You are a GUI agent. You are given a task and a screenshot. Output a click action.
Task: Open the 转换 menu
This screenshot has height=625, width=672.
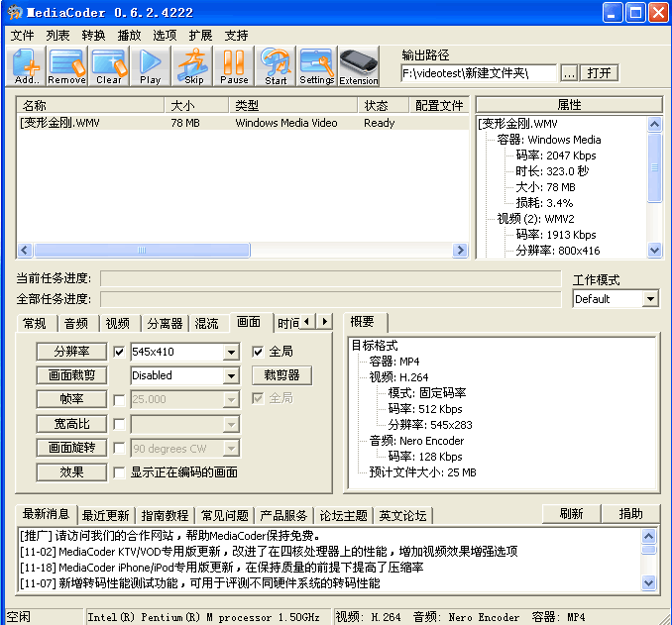[x=93, y=35]
